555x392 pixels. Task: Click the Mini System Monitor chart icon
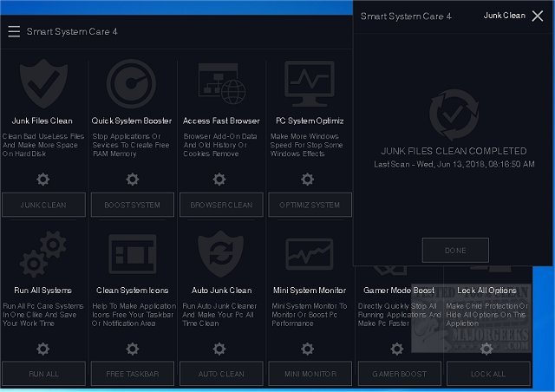[310, 254]
